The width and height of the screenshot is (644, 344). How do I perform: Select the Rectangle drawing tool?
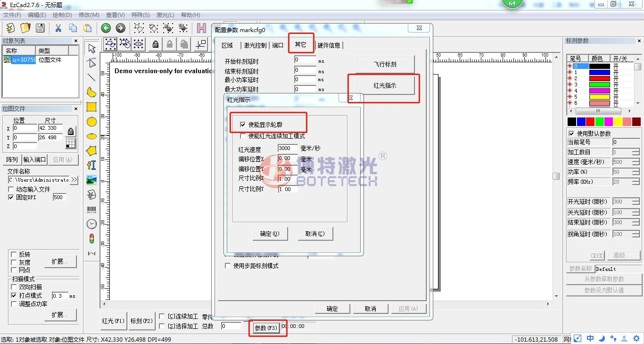click(x=91, y=107)
